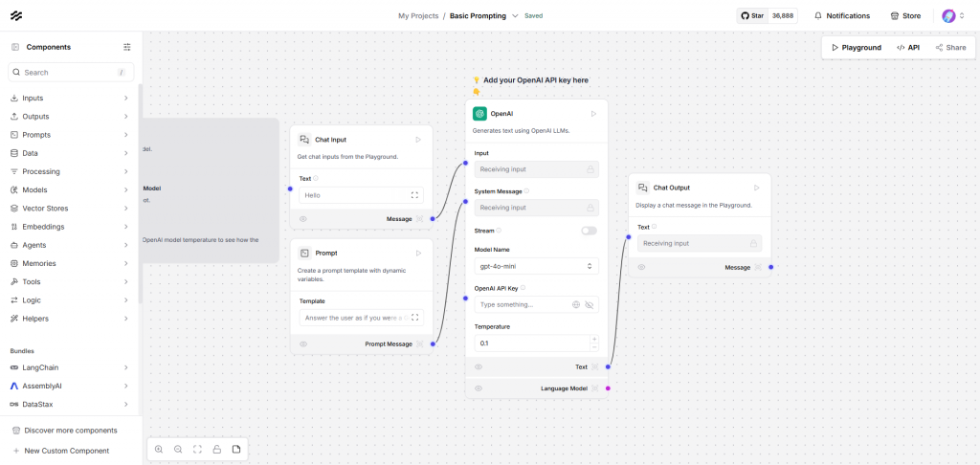Screen dimensions: 980x465
Task: Open the Playground
Action: pos(856,48)
